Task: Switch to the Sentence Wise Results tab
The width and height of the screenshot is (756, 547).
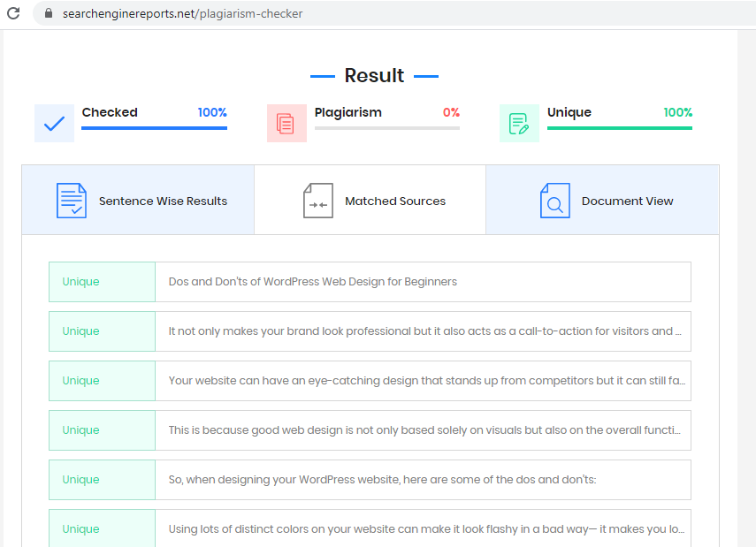Action: (138, 200)
